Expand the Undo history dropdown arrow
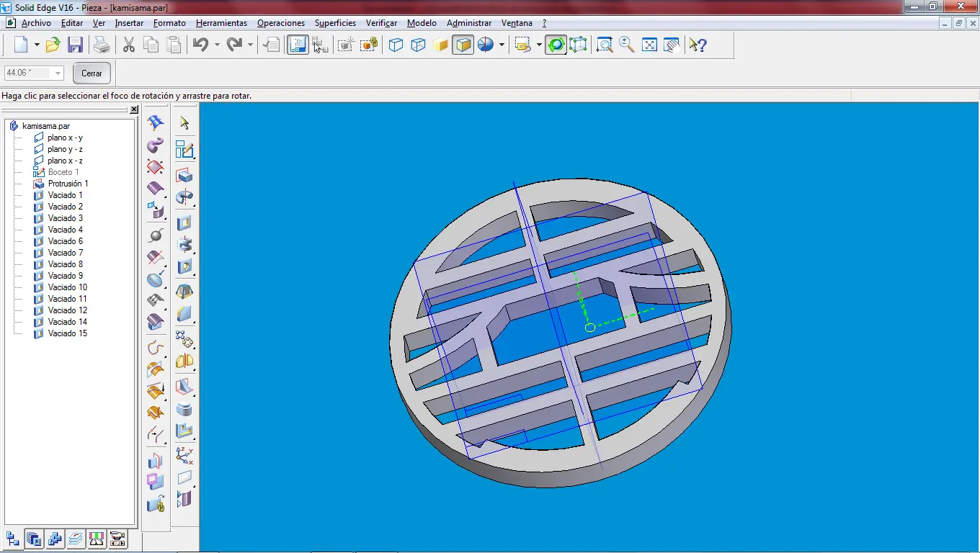980x553 pixels. [217, 45]
